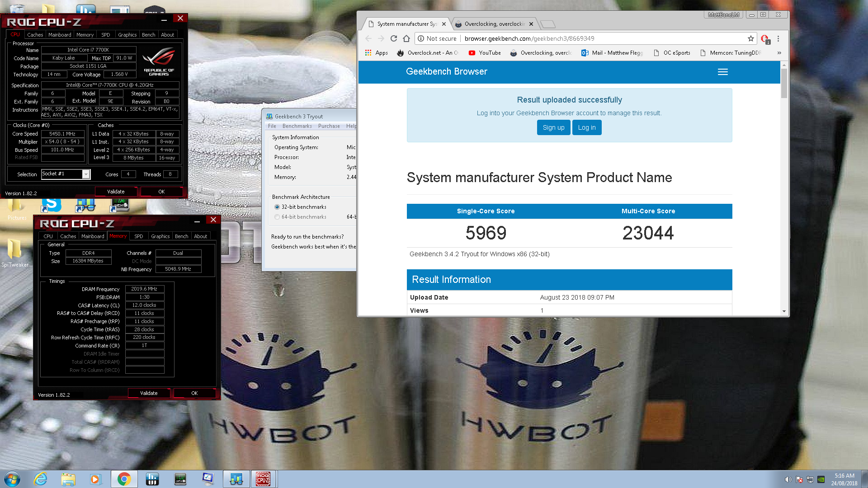Open the SpiTweaker desktop folder

pos(16,253)
